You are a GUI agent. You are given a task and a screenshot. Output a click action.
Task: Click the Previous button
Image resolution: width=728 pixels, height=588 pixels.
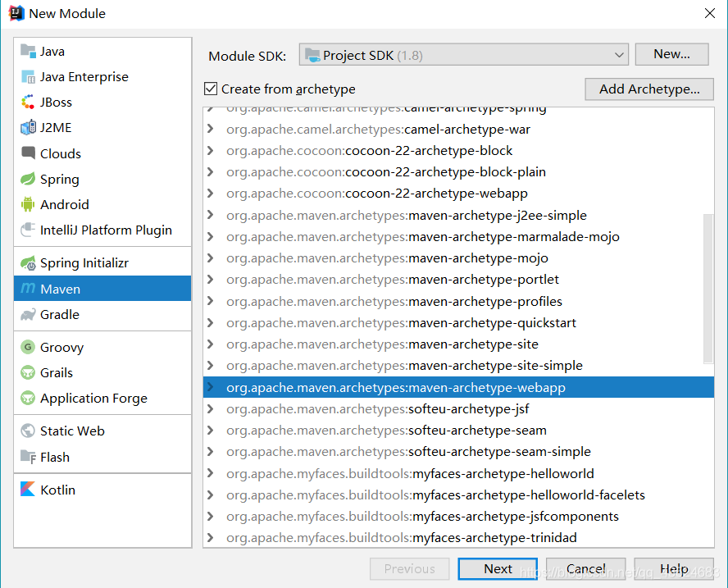(410, 568)
